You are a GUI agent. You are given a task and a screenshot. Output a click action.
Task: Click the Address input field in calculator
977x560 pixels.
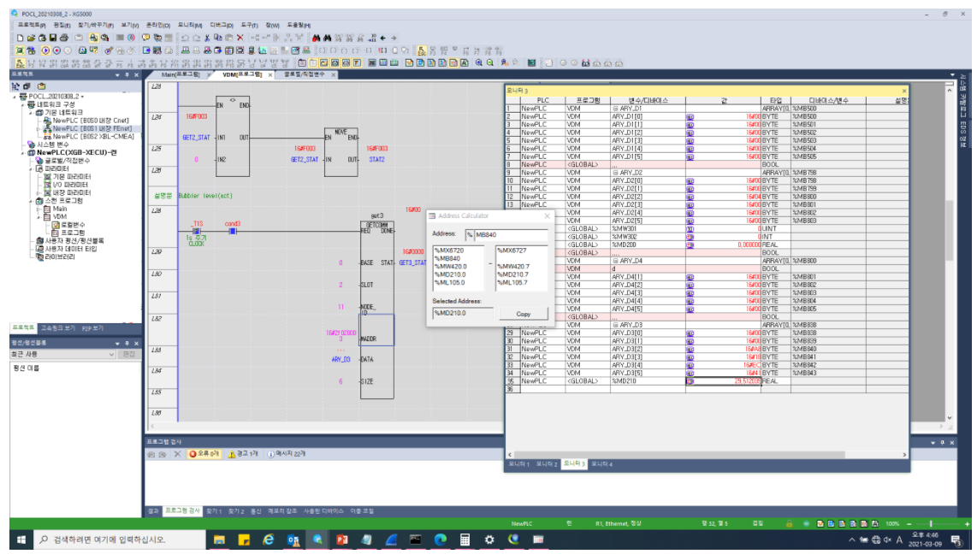pyautogui.click(x=510, y=234)
